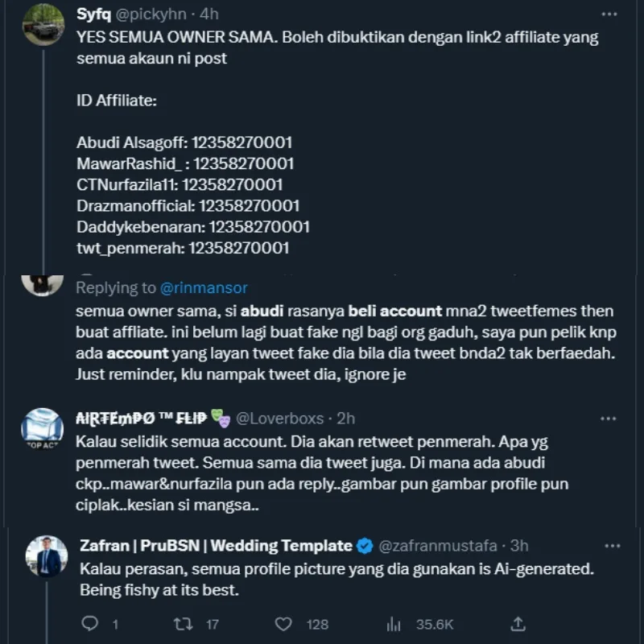
Task: Open more options on Loverboxs' tweet
Action: (x=609, y=419)
